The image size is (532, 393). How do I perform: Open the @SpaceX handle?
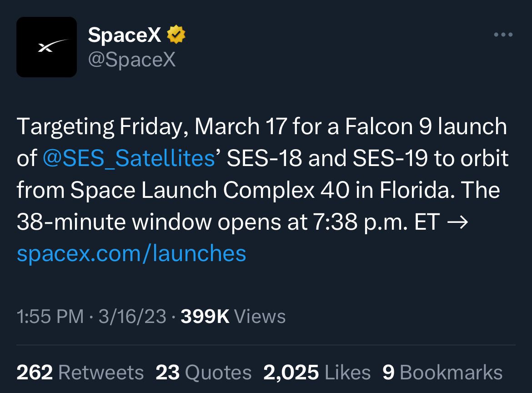132,60
